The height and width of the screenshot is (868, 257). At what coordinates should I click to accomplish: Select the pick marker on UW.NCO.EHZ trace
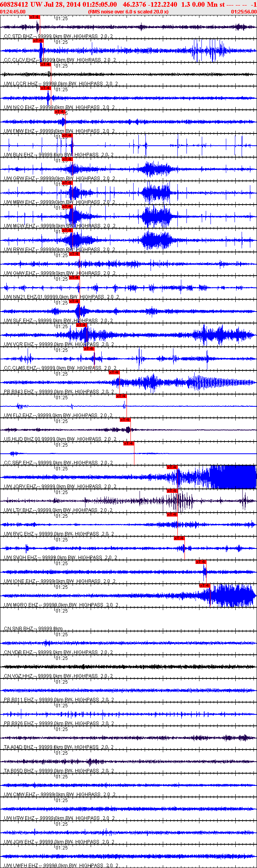click(x=46, y=88)
